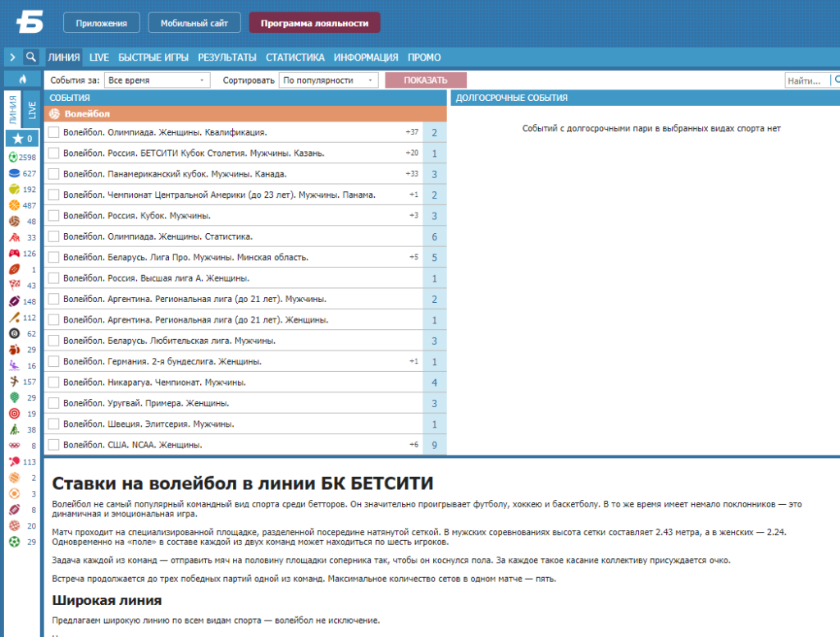
Task: Select darts target icon with 19 events
Action: pos(15,414)
